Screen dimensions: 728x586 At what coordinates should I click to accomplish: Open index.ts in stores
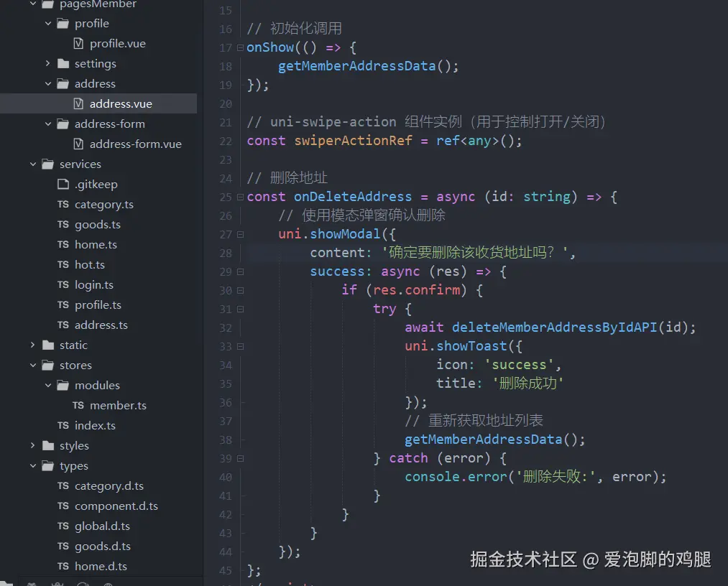click(x=95, y=425)
